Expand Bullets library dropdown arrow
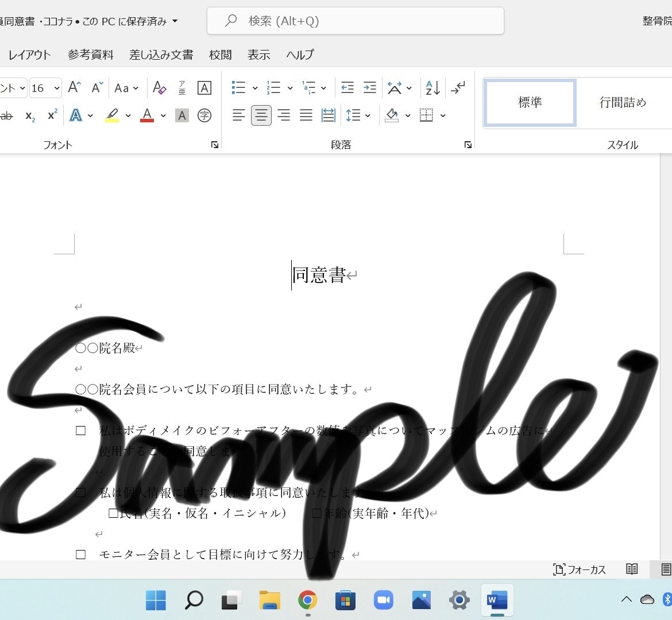The width and height of the screenshot is (672, 620). click(255, 88)
